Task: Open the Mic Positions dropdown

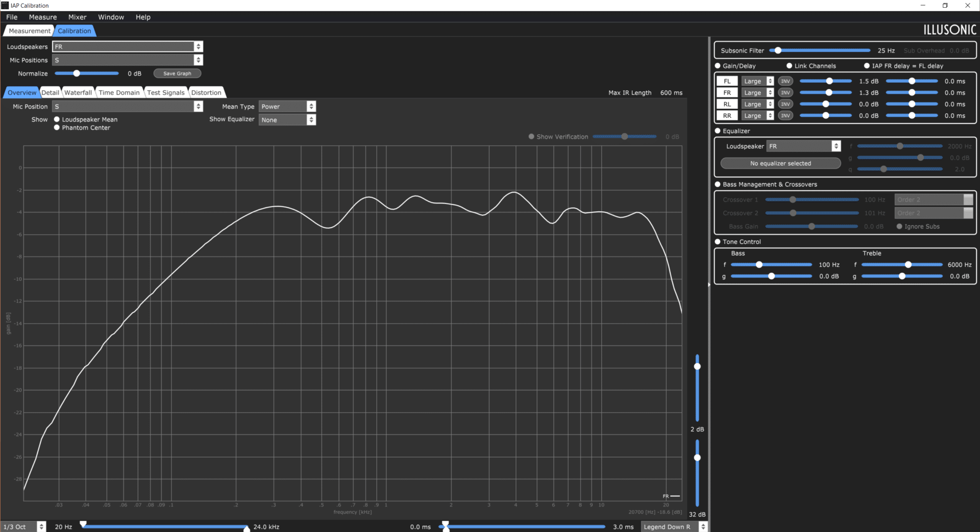Action: click(x=128, y=60)
